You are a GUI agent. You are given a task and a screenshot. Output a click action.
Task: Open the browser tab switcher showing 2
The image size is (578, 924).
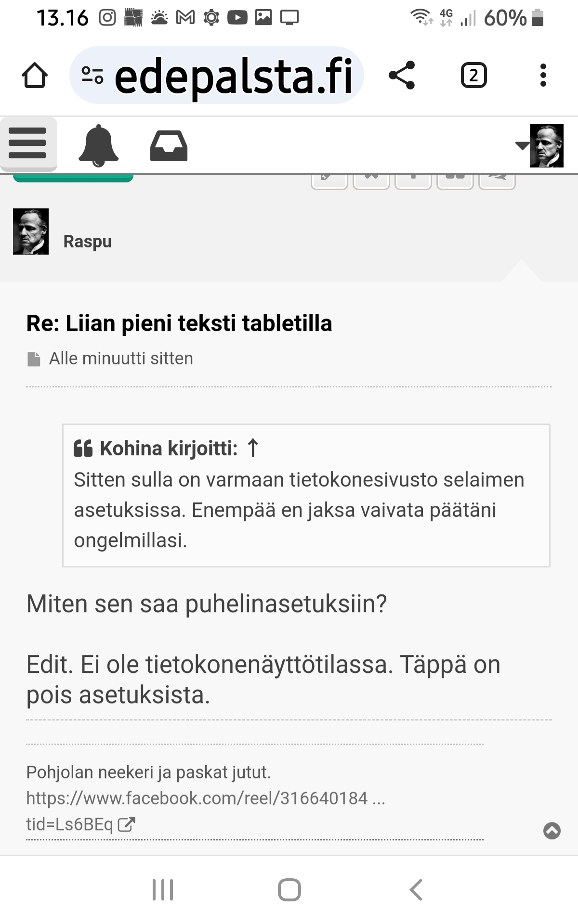[473, 76]
